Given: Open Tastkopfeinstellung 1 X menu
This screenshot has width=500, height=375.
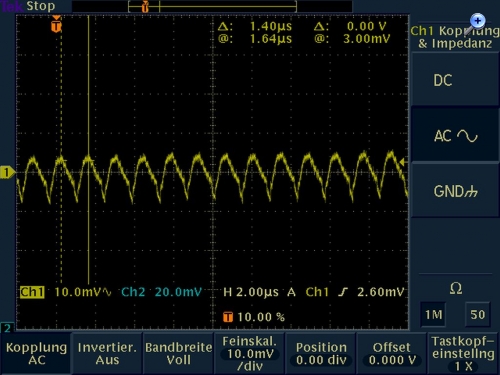Looking at the screenshot, I should coord(463,354).
